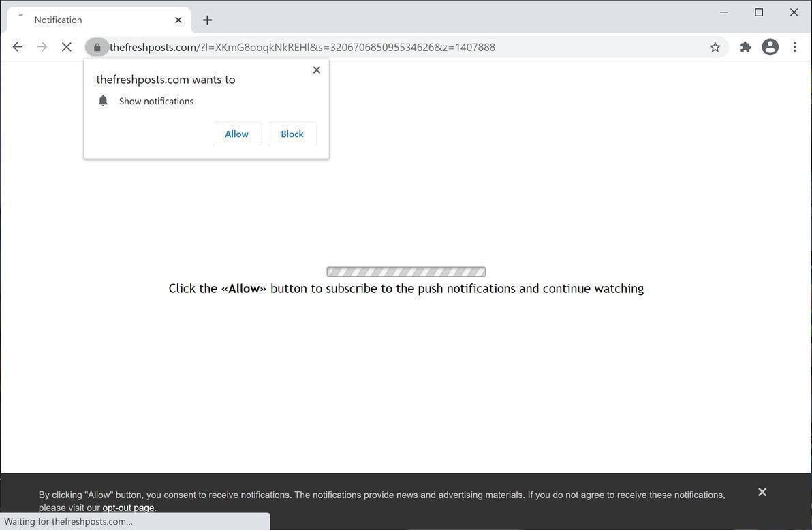The width and height of the screenshot is (812, 530).
Task: Close the Notification tab
Action: click(x=178, y=20)
